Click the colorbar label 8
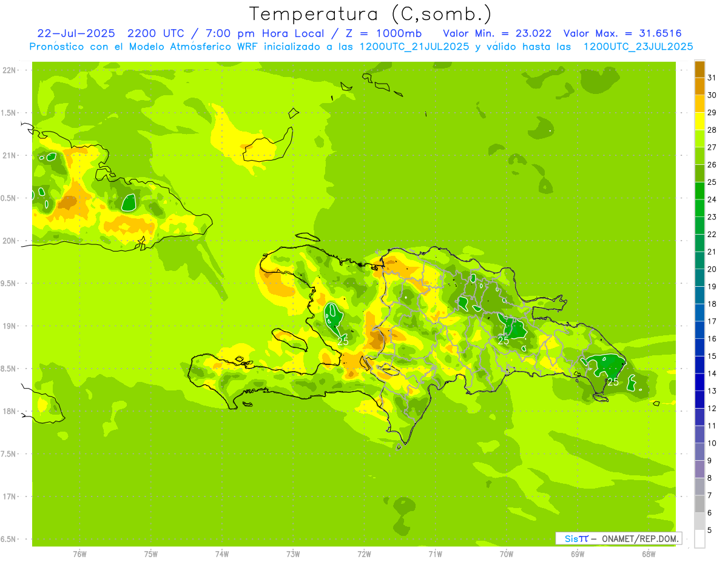The image size is (728, 562). (x=709, y=478)
